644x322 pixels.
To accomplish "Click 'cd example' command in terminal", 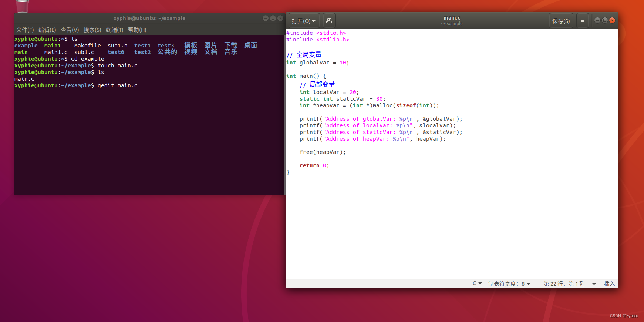I will (88, 59).
